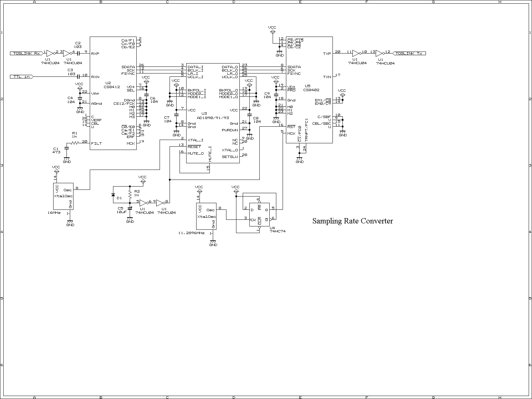Select resistor R2 near the diode
Image resolution: width=532 pixels, height=399 pixels.
tap(130, 195)
